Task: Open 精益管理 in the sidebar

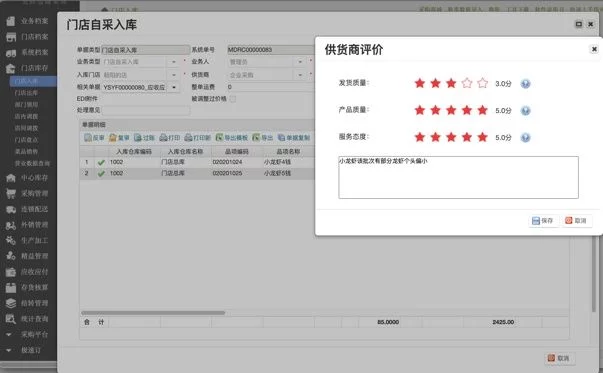Action: pyautogui.click(x=28, y=256)
